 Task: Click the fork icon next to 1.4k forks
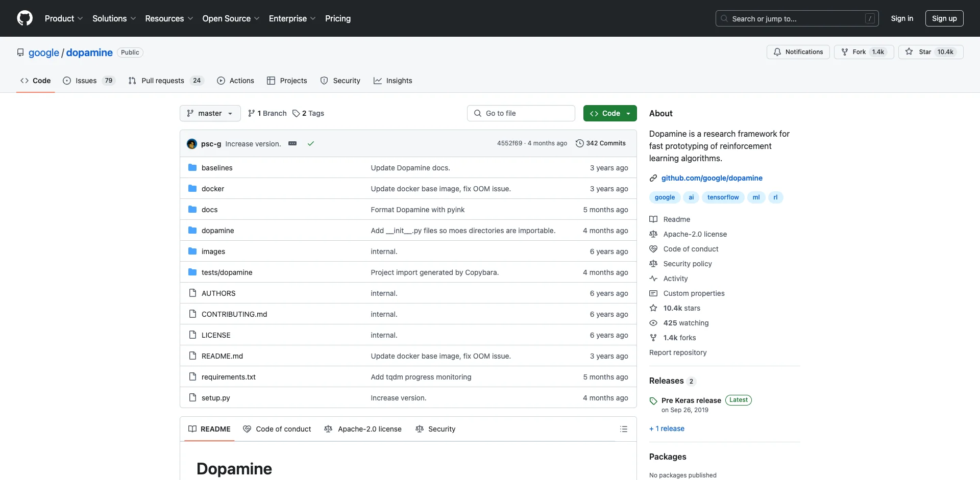tap(653, 338)
